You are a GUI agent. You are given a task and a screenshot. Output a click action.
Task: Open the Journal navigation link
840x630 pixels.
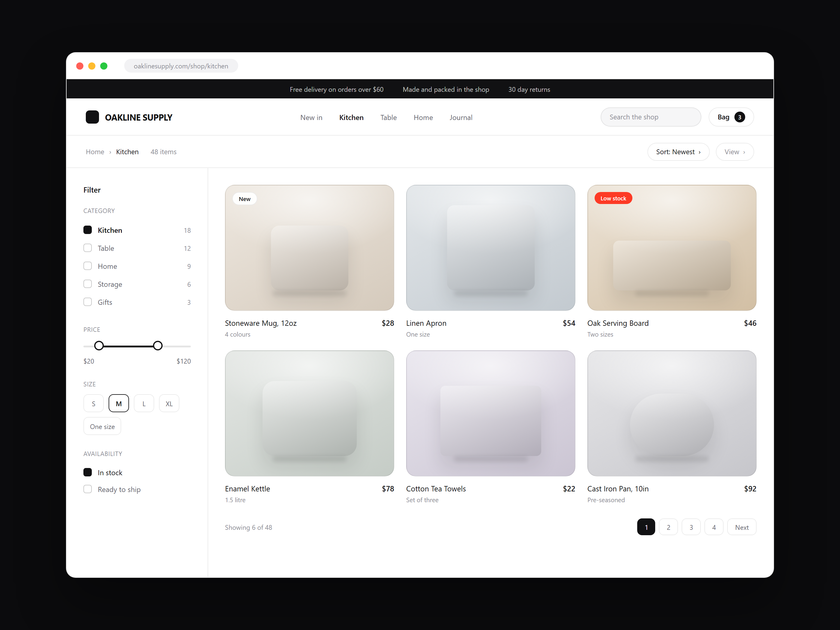tap(460, 117)
